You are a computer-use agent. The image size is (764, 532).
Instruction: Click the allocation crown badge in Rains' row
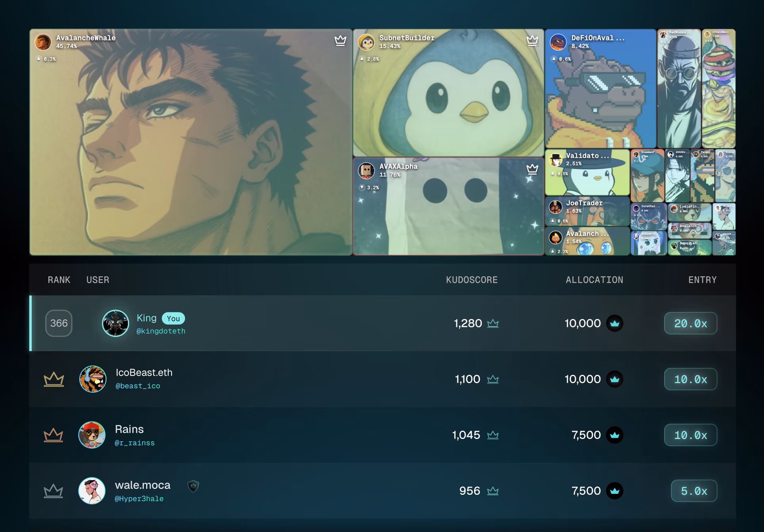coord(614,435)
